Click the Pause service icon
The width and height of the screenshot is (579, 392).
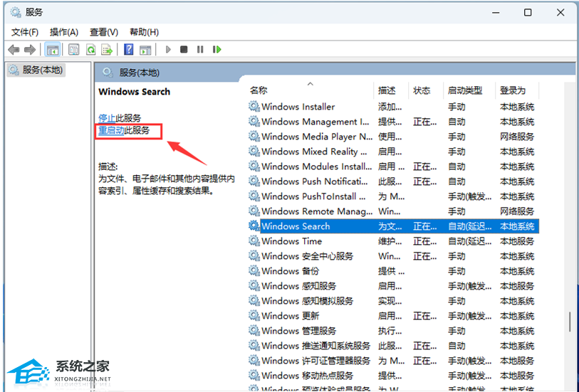click(200, 49)
